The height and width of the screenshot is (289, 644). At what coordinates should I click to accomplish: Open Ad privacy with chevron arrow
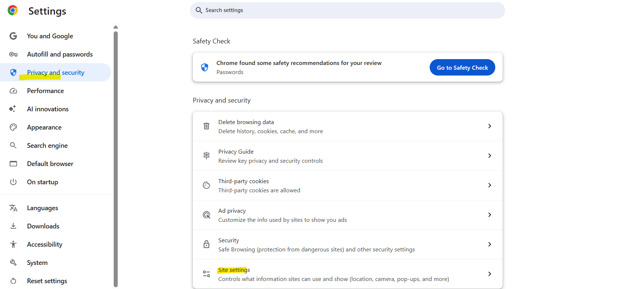[x=489, y=215]
